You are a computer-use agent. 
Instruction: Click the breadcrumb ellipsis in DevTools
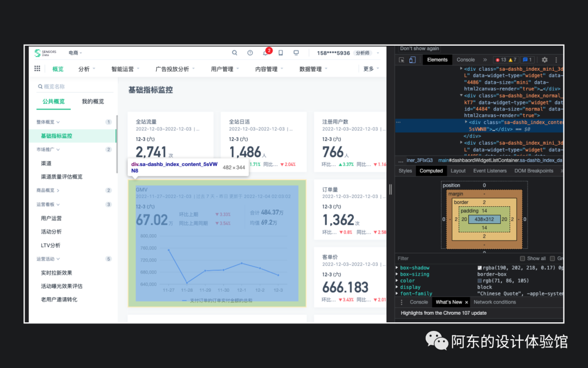coord(401,161)
